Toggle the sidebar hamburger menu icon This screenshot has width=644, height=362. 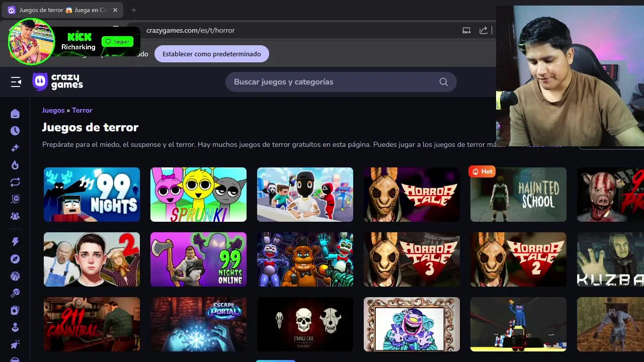(x=16, y=82)
